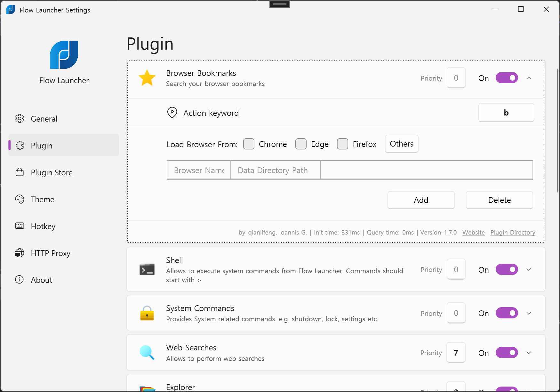Click the Delete custom browser button

click(499, 200)
